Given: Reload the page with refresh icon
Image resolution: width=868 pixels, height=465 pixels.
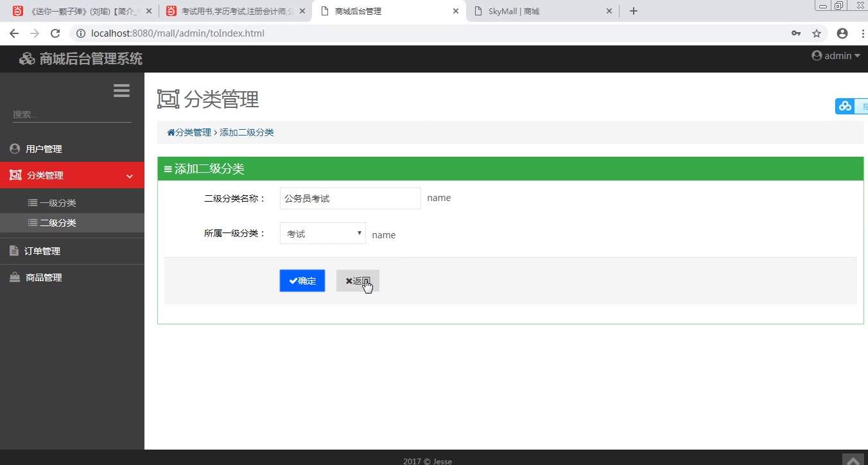Looking at the screenshot, I should tap(55, 33).
